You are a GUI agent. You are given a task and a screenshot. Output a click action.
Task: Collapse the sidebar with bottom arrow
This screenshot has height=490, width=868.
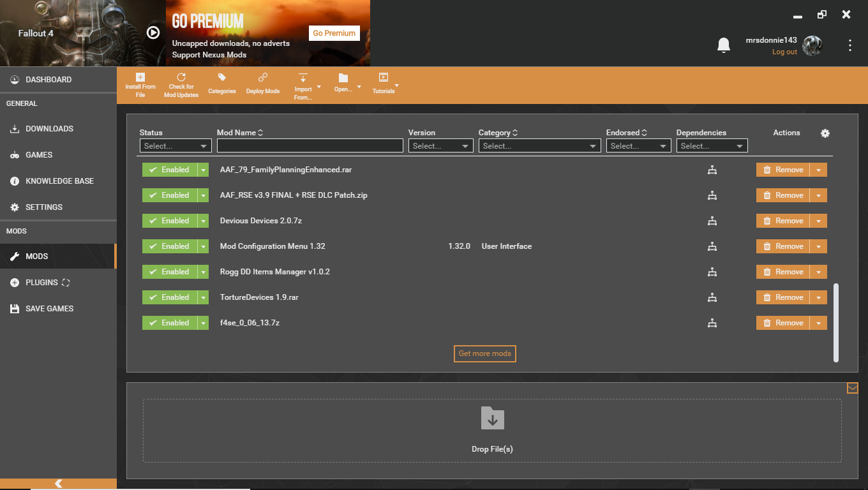[59, 484]
